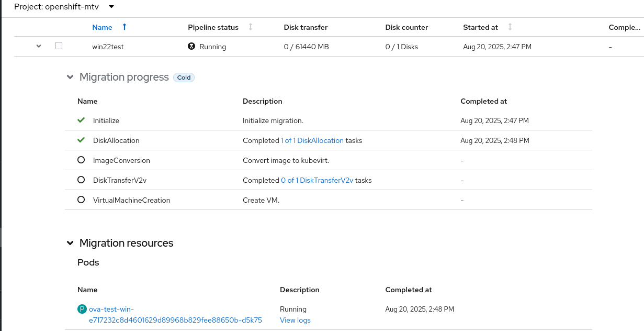Click the Running status icon for win22test

pyautogui.click(x=191, y=46)
